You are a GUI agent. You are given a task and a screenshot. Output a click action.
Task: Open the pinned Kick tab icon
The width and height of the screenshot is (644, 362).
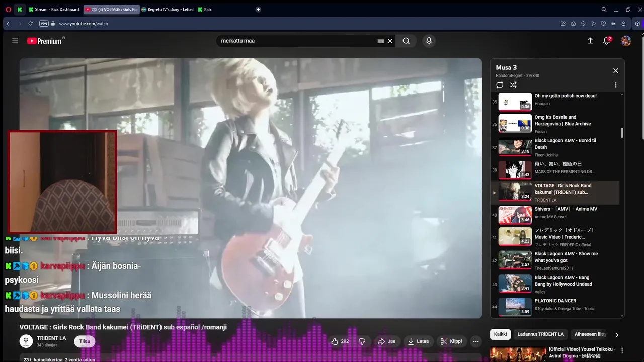pos(20,9)
